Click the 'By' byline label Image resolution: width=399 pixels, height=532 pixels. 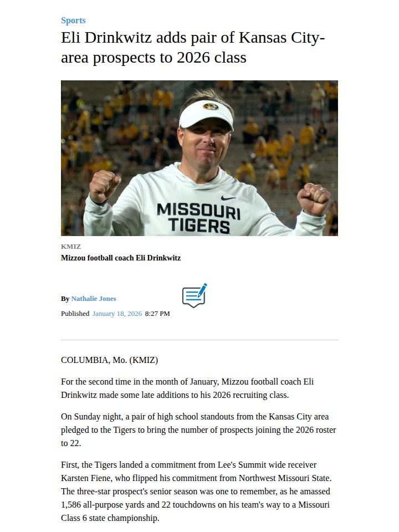click(65, 299)
